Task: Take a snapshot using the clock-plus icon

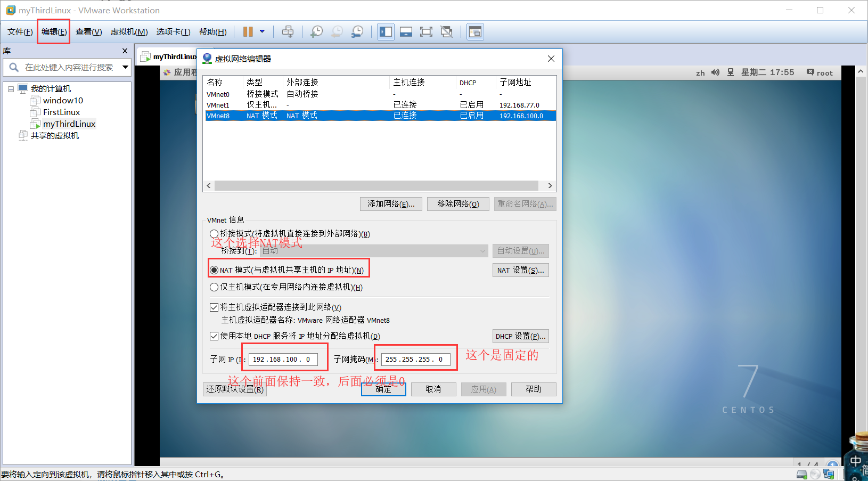Action: [316, 32]
